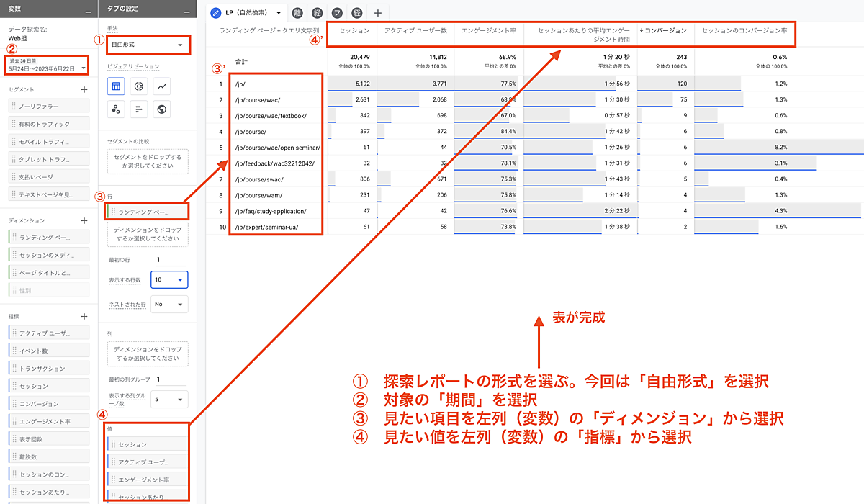Open the LP（自然検索） tab menu
864x504 pixels.
(278, 13)
